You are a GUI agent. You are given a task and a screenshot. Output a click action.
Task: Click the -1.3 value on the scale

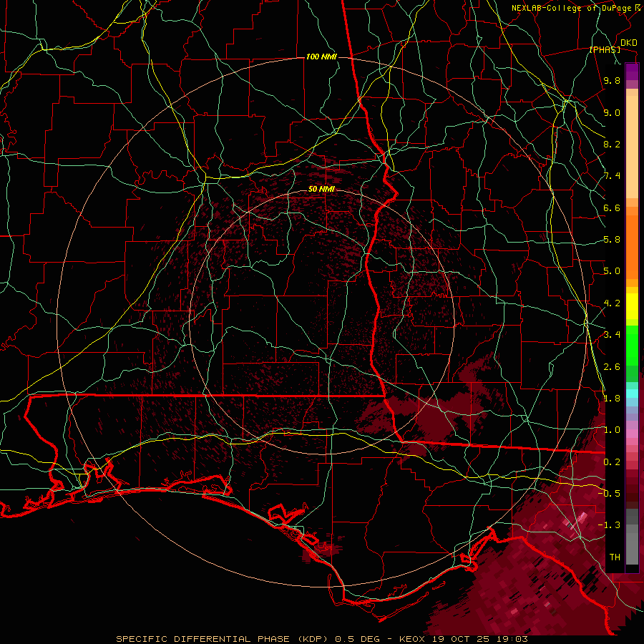pos(609,525)
